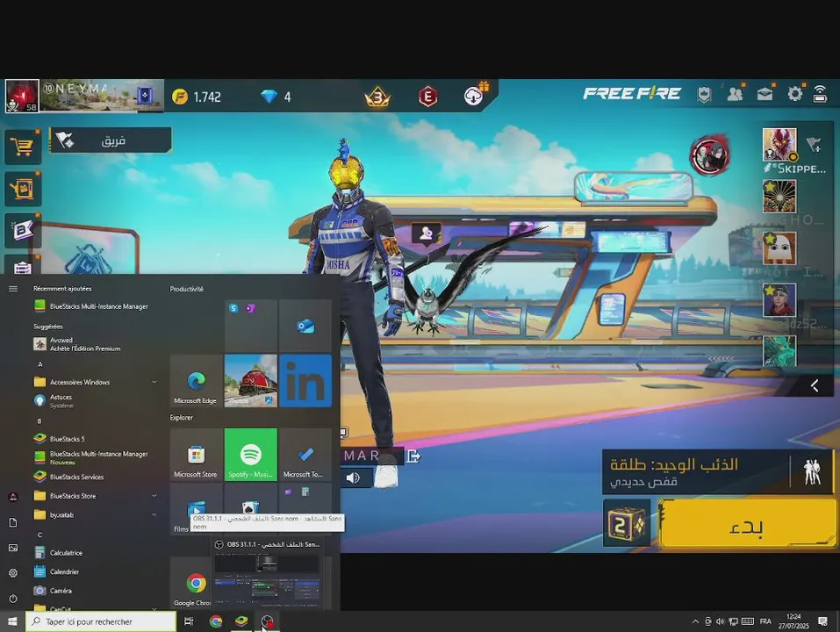Open the red circular event icon with two characters
The image size is (840, 632).
(x=710, y=155)
